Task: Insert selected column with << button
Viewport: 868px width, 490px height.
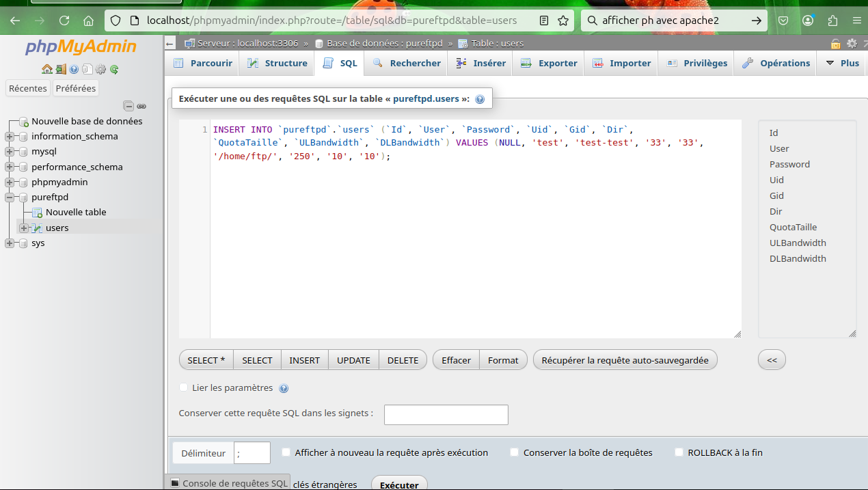Action: (772, 360)
